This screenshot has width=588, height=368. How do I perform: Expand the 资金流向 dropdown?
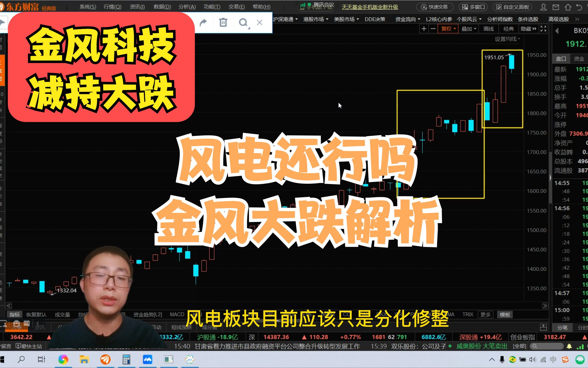[x=408, y=19]
